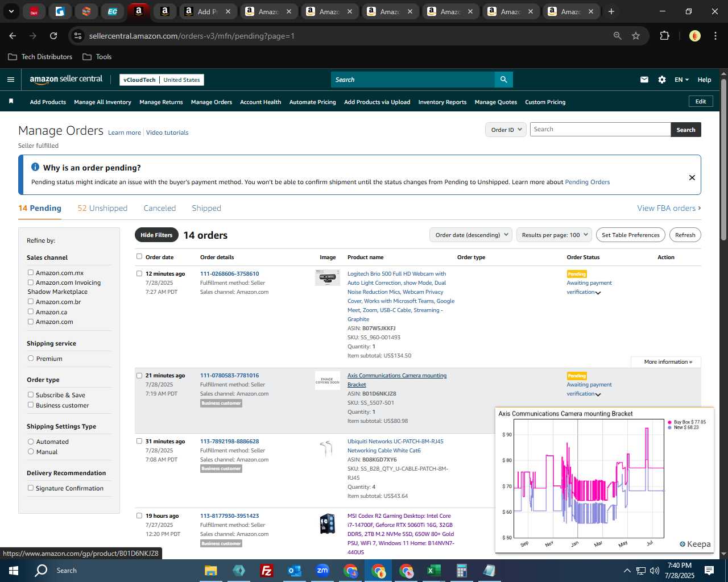Open the EN language dropdown
728x582 pixels.
pyautogui.click(x=681, y=80)
